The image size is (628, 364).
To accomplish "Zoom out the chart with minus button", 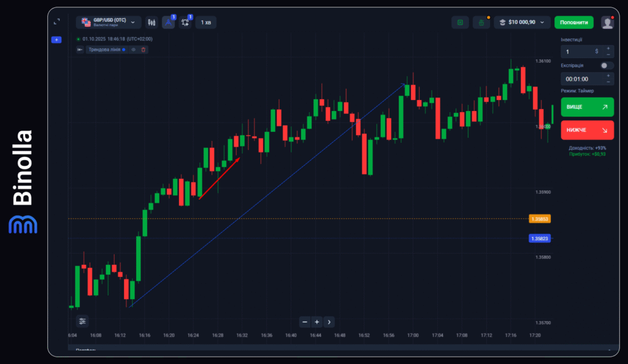I will click(x=305, y=322).
